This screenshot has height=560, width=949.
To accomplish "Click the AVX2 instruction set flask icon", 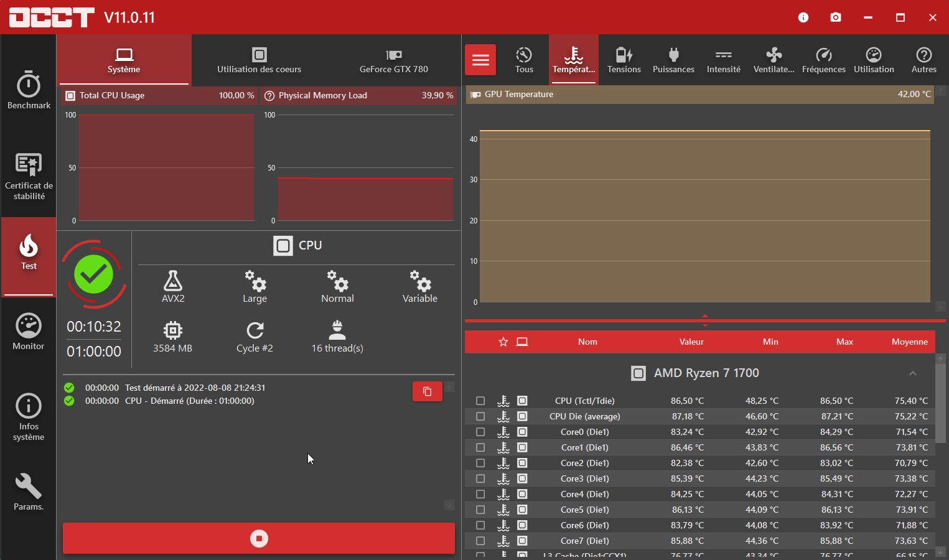I will [173, 281].
